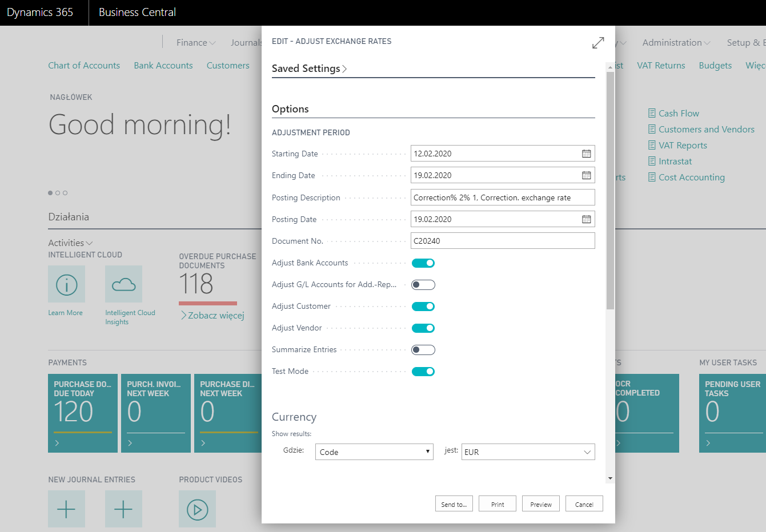Switch off Test Mode toggle

[423, 372]
